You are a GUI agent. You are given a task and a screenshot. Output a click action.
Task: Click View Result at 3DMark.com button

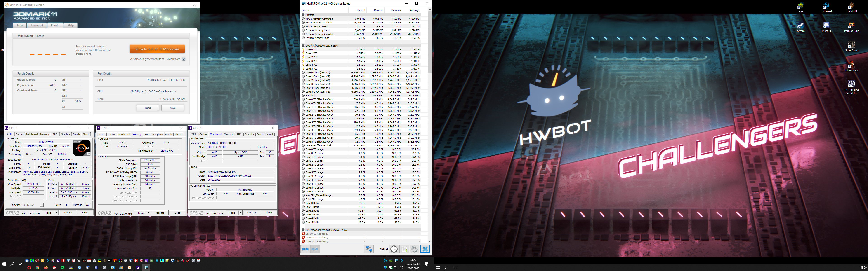click(157, 49)
